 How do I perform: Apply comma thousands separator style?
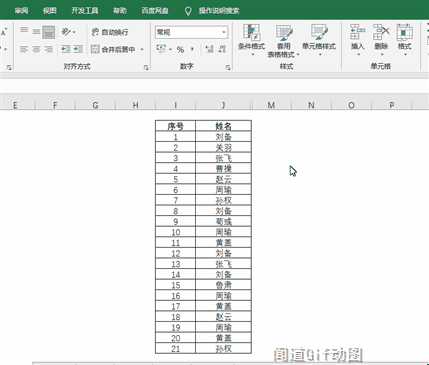[192, 49]
